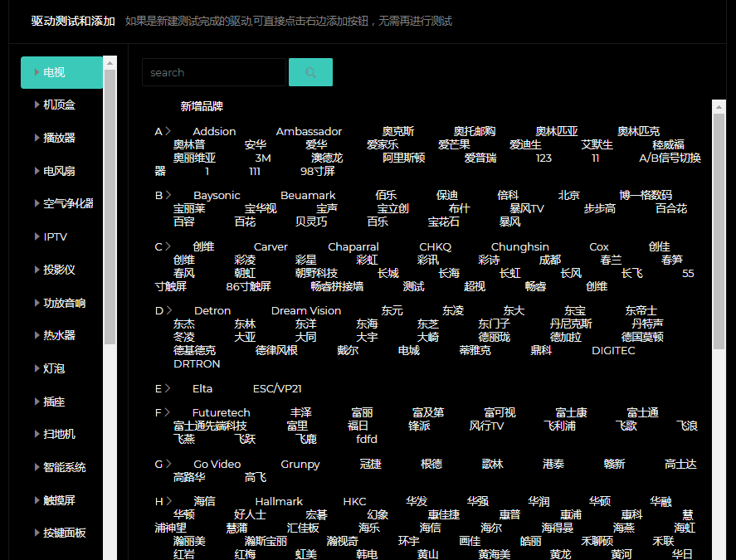Select the 电视 category in sidebar
The image size is (736, 560).
pos(61,72)
